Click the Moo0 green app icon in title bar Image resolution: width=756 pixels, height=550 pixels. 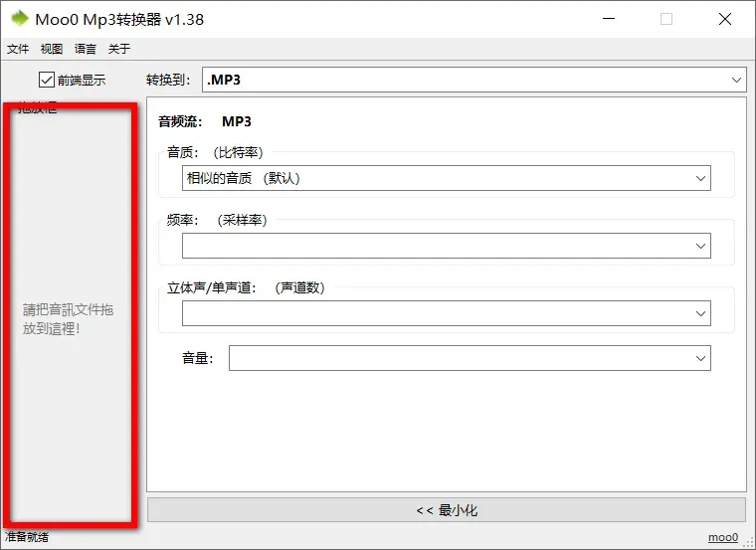pyautogui.click(x=20, y=19)
